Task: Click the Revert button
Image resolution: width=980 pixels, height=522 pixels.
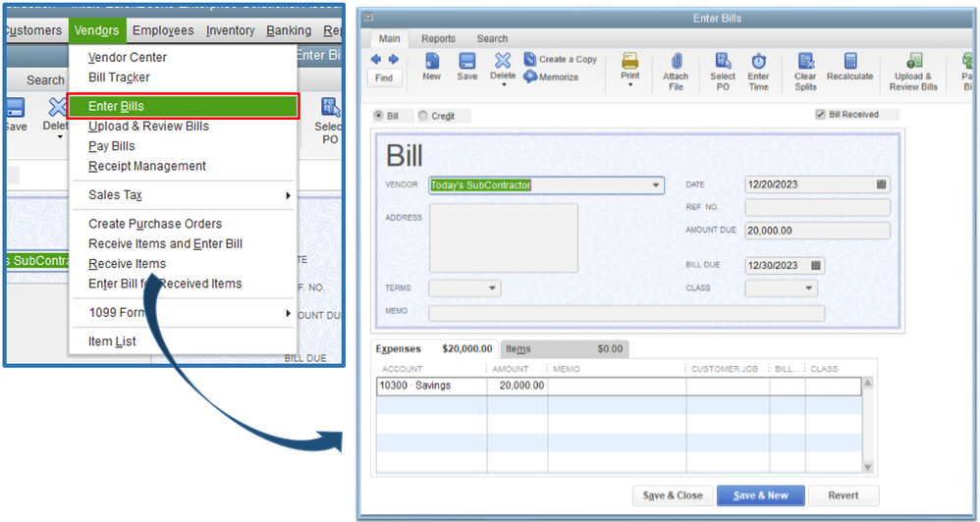Action: [844, 496]
